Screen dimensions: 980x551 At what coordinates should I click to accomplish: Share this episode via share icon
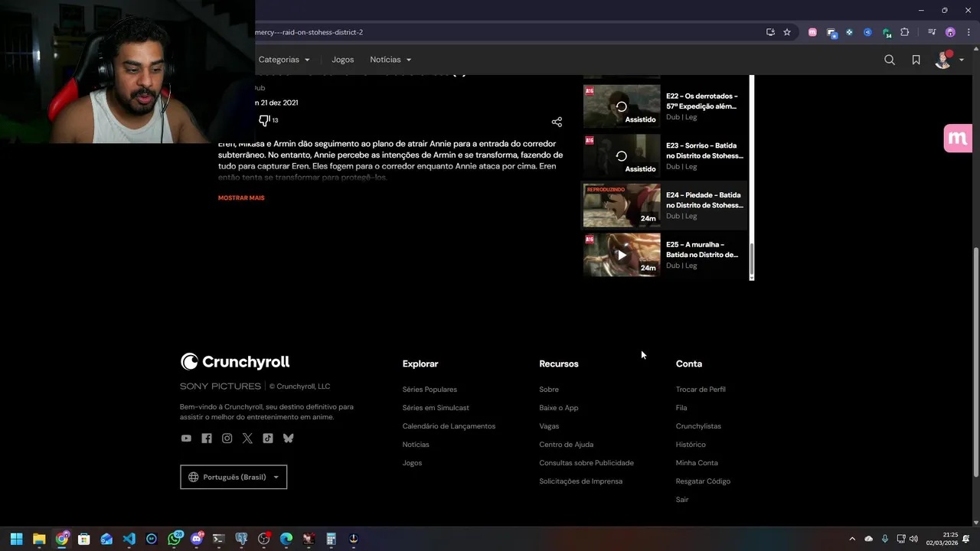(557, 122)
